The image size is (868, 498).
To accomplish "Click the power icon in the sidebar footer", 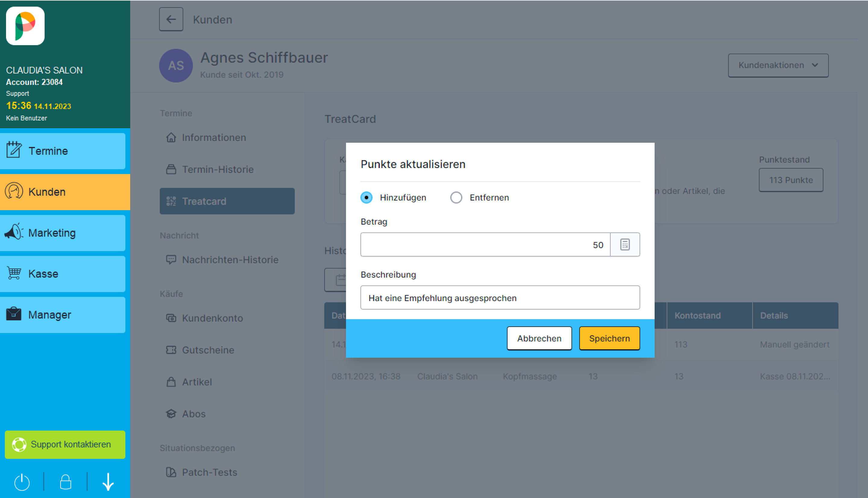I will point(22,482).
